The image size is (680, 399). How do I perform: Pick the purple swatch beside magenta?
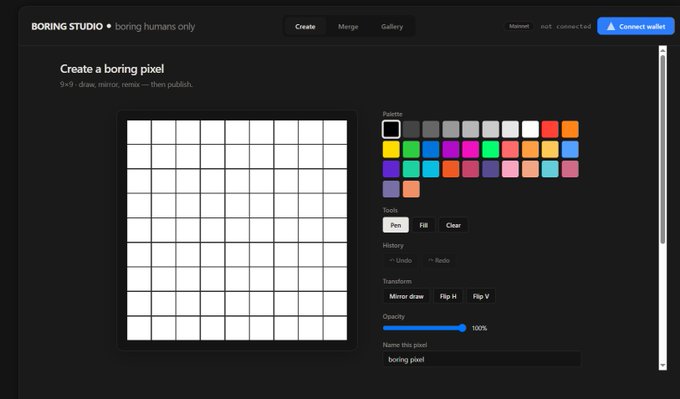pos(451,149)
